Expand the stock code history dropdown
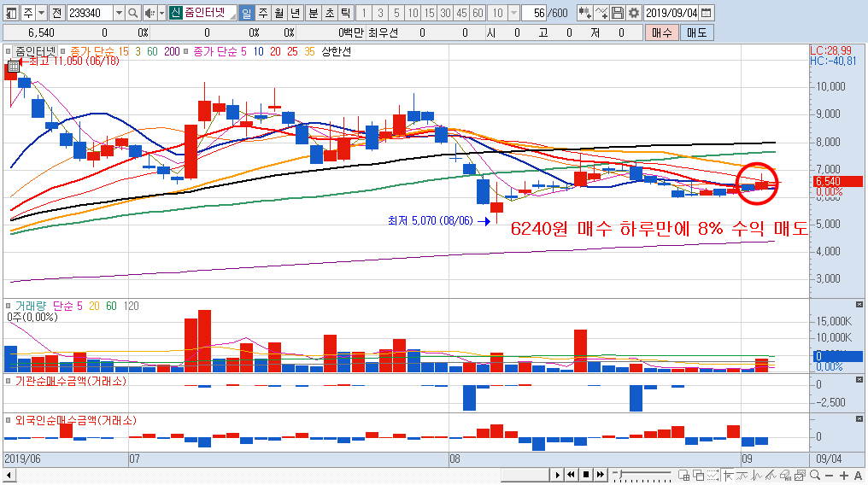The width and height of the screenshot is (868, 485). 119,13
